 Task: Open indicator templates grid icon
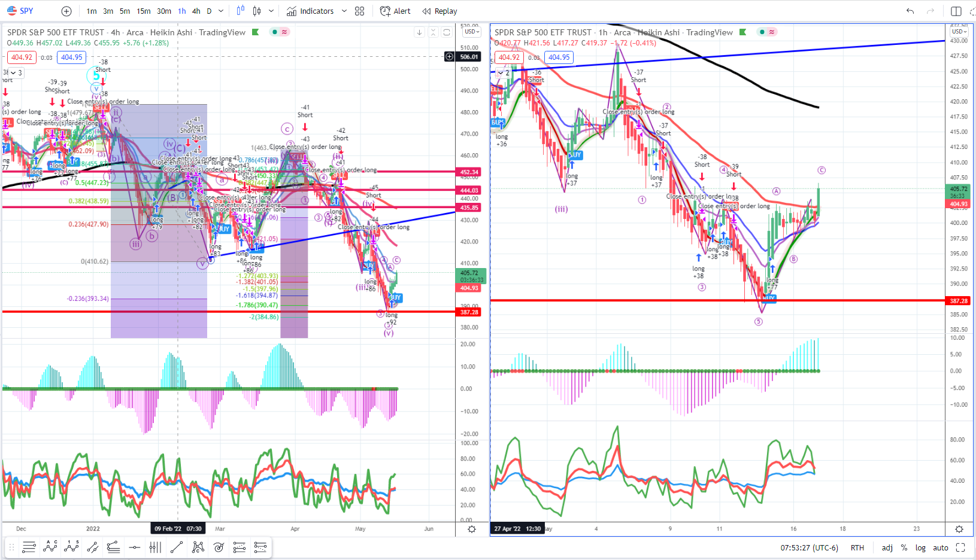(x=359, y=11)
